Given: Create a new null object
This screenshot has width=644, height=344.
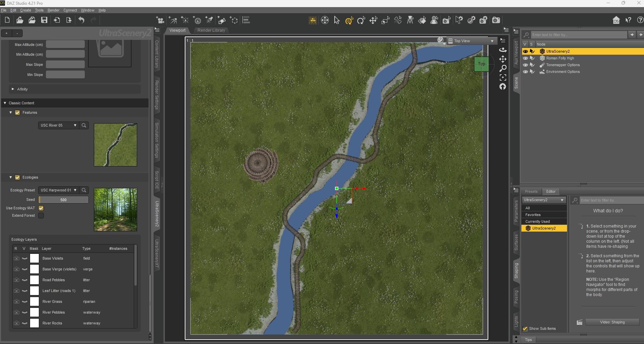Looking at the screenshot, I should (x=234, y=20).
